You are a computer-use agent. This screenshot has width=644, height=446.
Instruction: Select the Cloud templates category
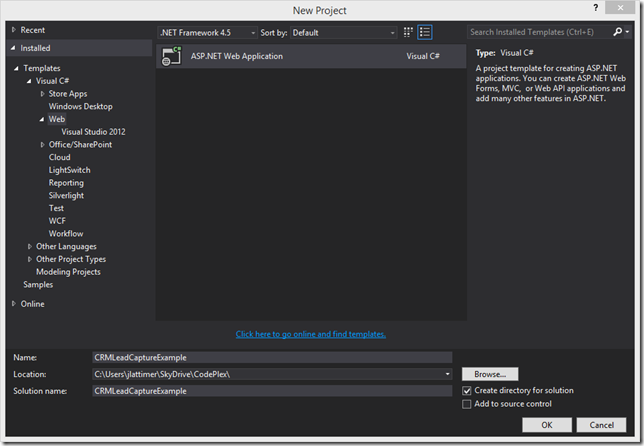pyautogui.click(x=60, y=157)
